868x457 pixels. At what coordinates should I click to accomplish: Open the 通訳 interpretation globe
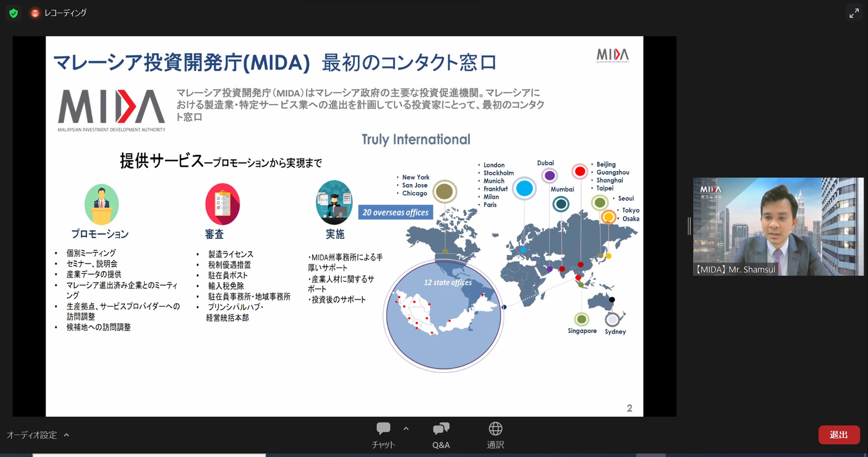tap(495, 435)
